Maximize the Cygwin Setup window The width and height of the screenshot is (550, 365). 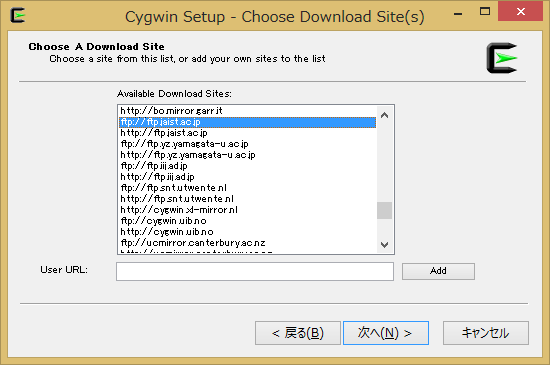[485, 12]
